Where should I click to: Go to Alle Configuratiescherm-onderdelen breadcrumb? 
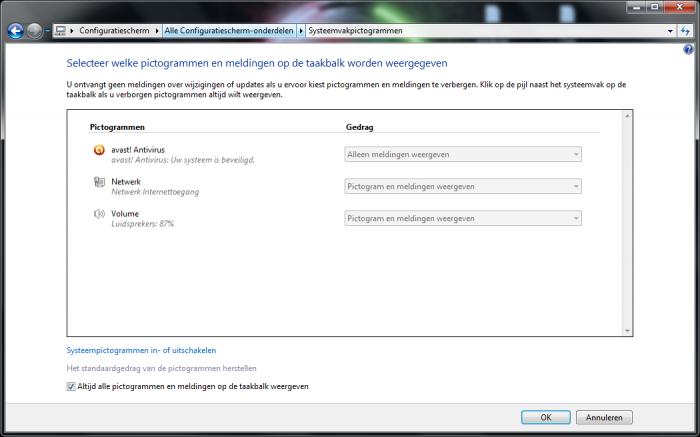[229, 31]
